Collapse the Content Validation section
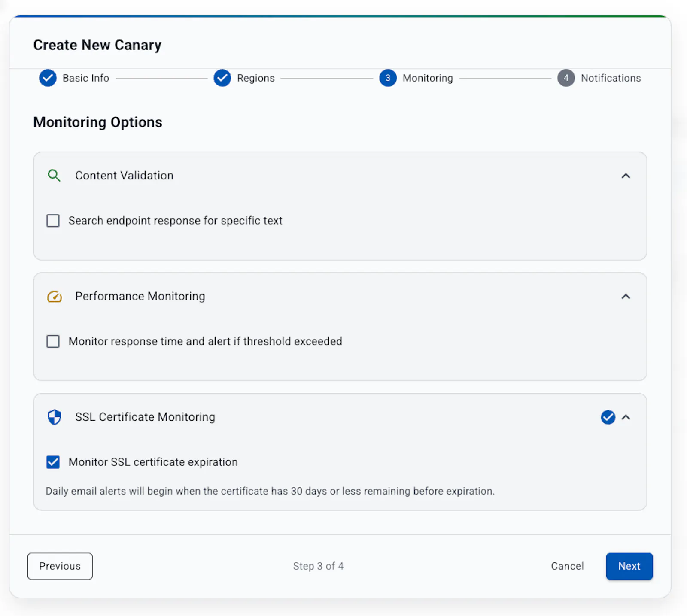 pos(626,176)
